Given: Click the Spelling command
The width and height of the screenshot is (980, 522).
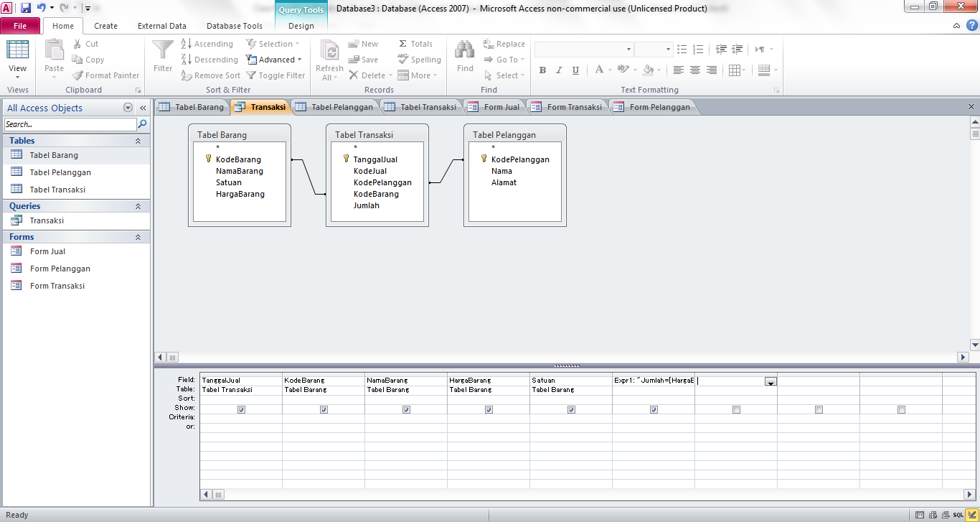Looking at the screenshot, I should click(420, 60).
